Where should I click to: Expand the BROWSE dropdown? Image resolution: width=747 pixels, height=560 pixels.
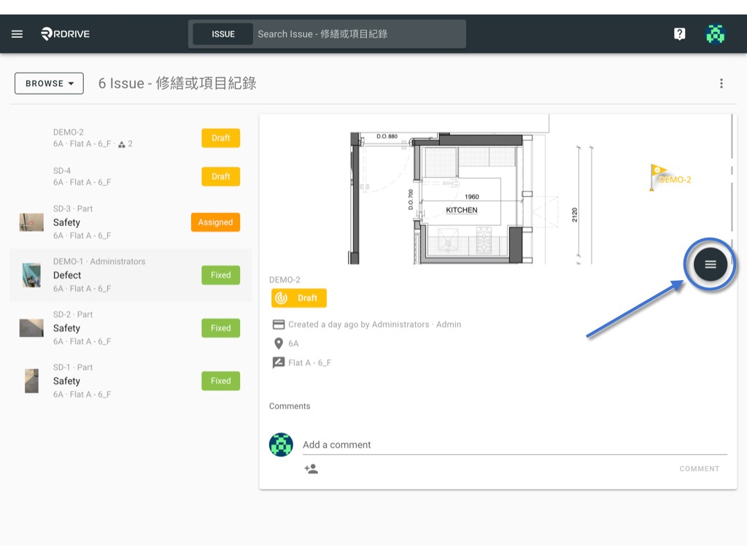click(49, 83)
